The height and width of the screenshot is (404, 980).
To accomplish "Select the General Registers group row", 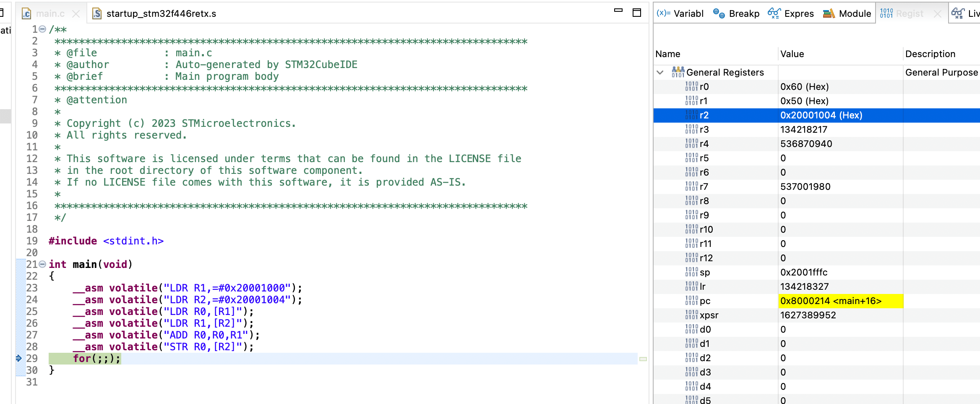I will (816, 73).
